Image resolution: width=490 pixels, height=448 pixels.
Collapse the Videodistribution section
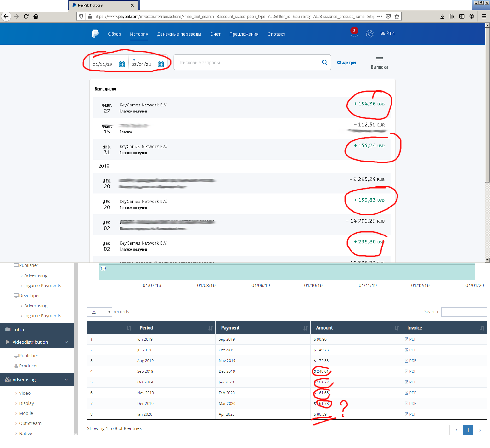click(x=37, y=342)
